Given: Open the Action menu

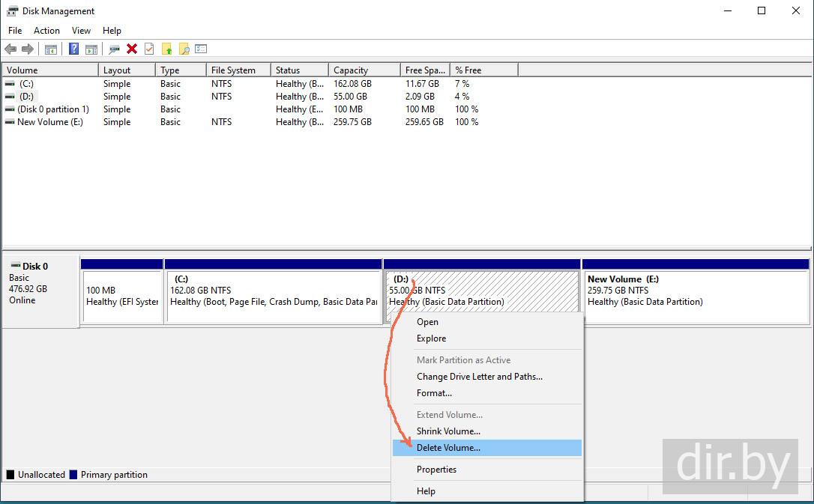Looking at the screenshot, I should click(46, 31).
